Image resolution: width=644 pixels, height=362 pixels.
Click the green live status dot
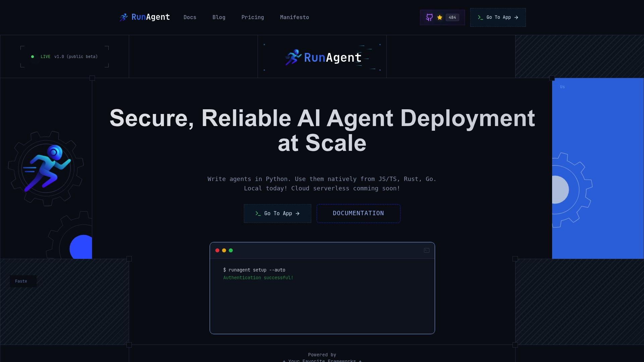(33, 57)
